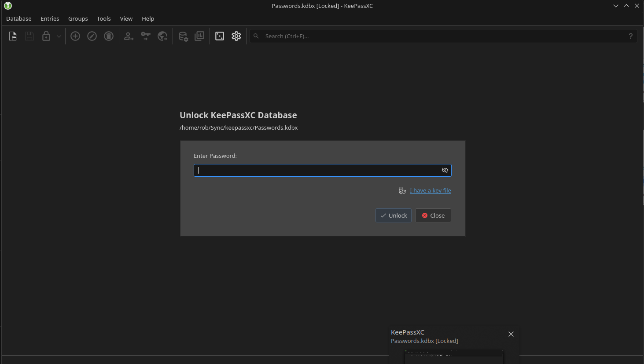
Task: Click the "I have a key file" link
Action: click(x=430, y=190)
